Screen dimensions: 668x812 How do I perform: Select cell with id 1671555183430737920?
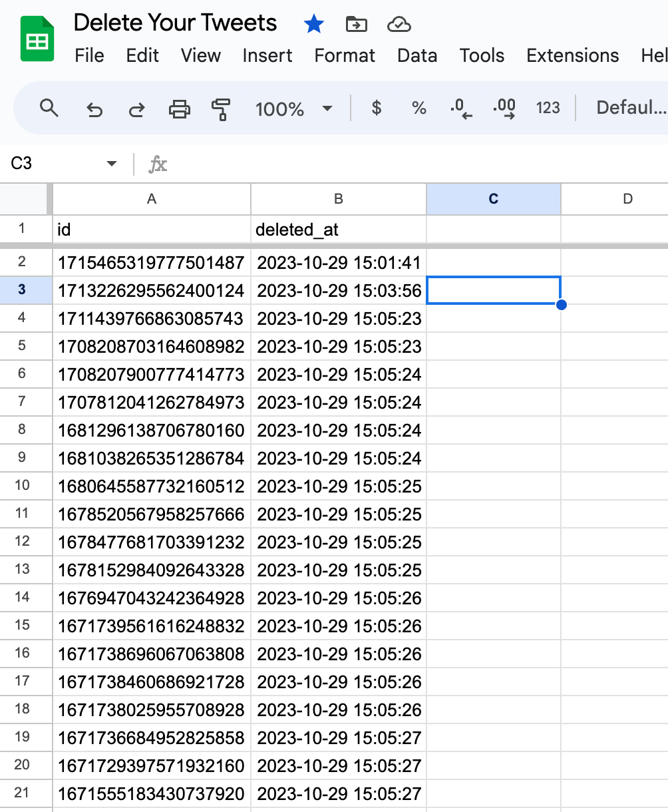click(x=152, y=793)
